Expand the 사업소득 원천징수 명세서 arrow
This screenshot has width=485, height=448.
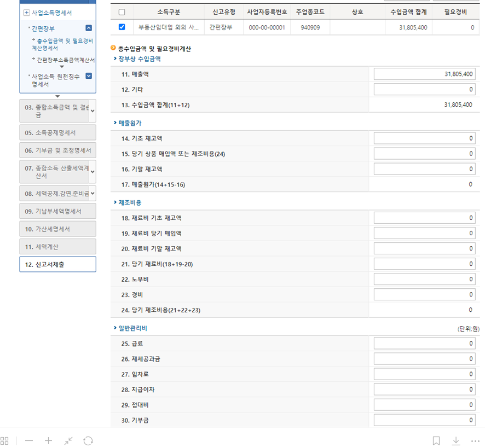[x=89, y=77]
